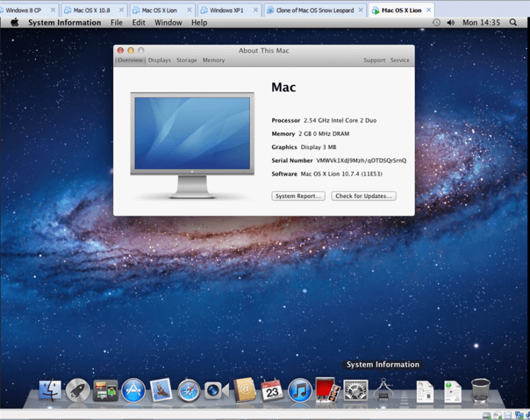Viewport: 530px width, 420px height.
Task: Open first document stack in dock
Action: pyautogui.click(x=425, y=391)
